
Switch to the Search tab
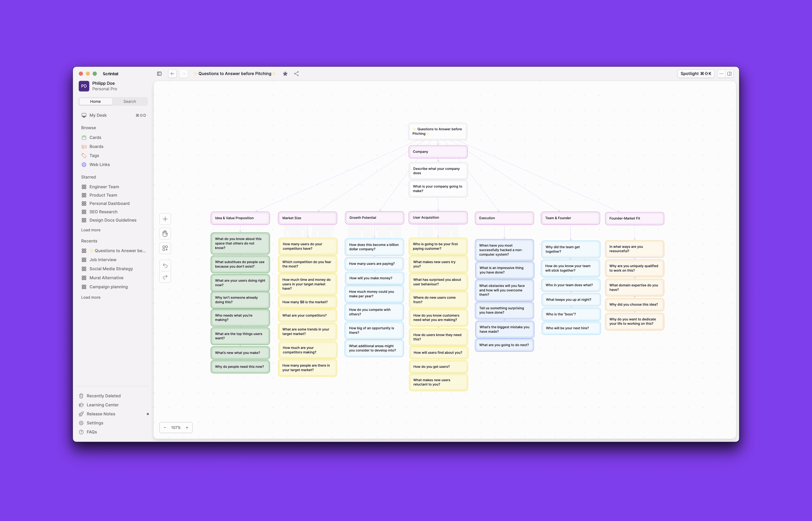pos(130,102)
